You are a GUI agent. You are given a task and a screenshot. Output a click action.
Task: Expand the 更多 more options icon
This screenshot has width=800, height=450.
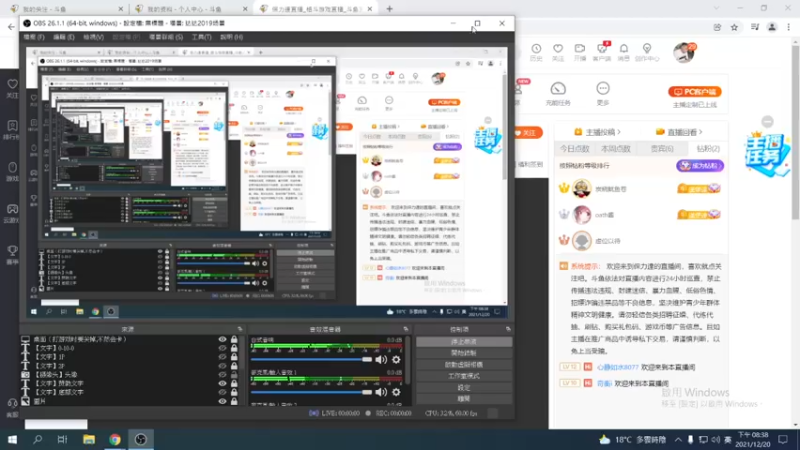pos(603,93)
